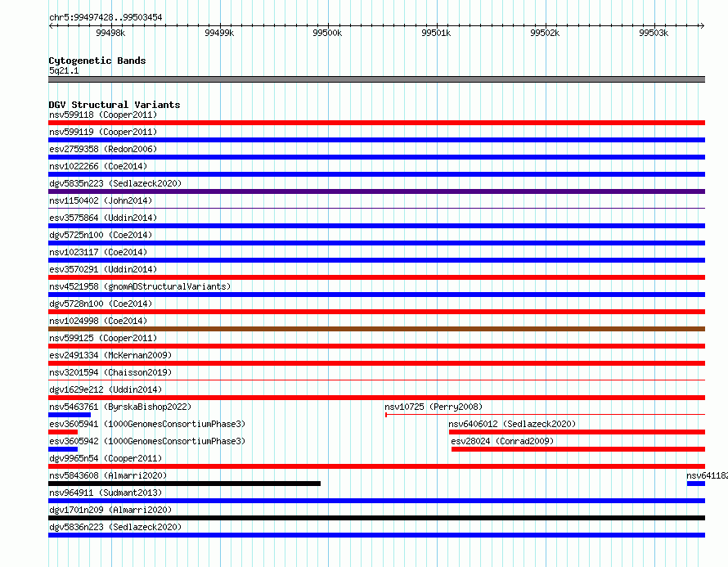Open nsv1150402 (John2014) variant entry
The image size is (728, 567).
click(x=101, y=200)
